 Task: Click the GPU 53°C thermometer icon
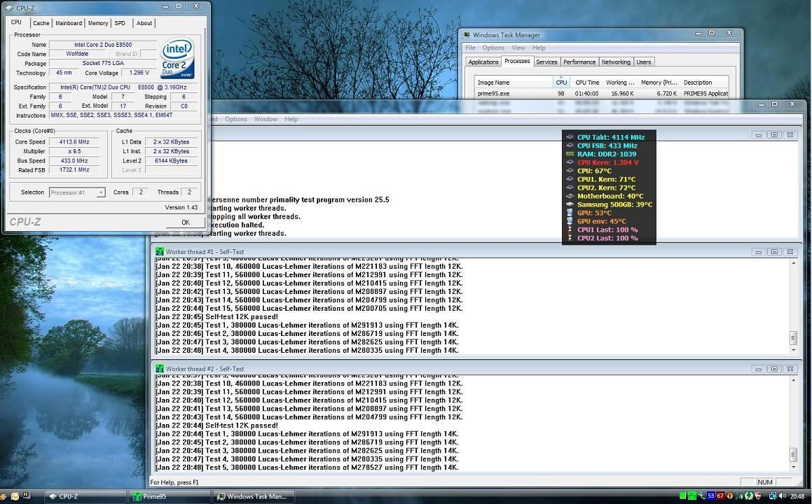tap(570, 213)
